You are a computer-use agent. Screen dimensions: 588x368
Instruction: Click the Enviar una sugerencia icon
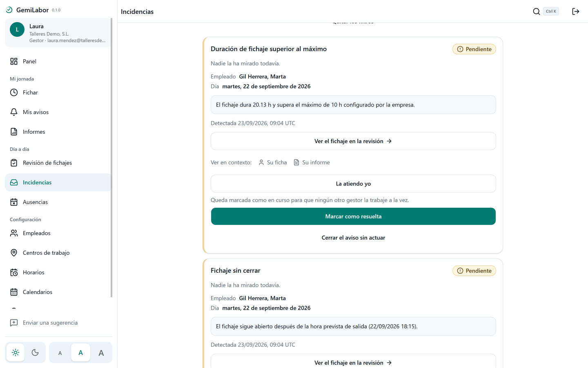click(14, 323)
